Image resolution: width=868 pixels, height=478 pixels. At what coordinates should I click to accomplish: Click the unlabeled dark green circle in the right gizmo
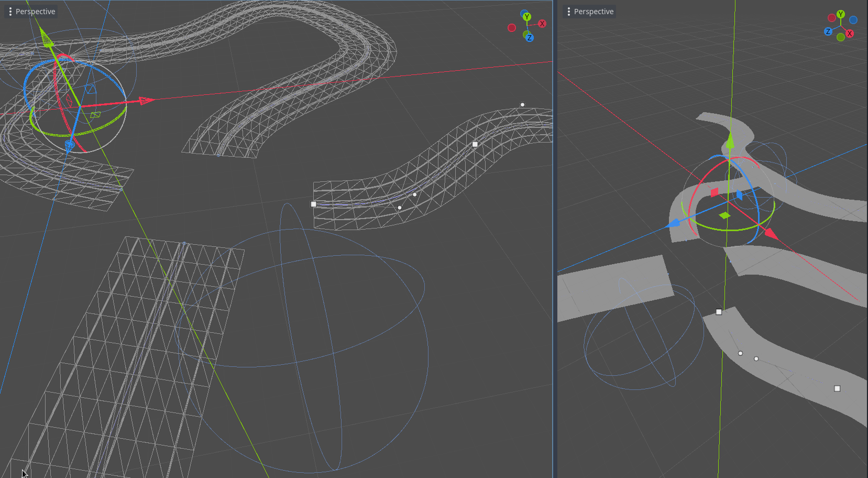(841, 37)
